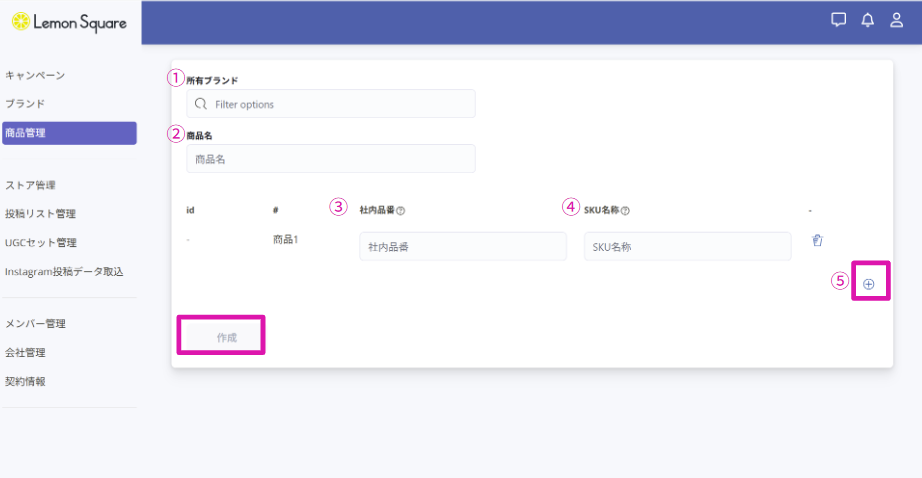Focus the 商品名 text field

pyautogui.click(x=331, y=159)
